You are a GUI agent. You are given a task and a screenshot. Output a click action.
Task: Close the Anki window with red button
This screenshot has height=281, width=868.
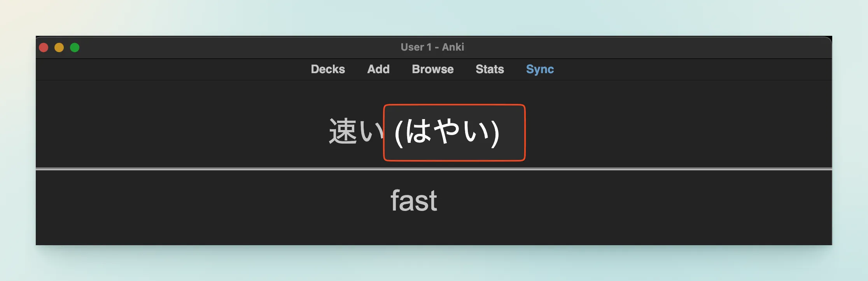point(44,47)
